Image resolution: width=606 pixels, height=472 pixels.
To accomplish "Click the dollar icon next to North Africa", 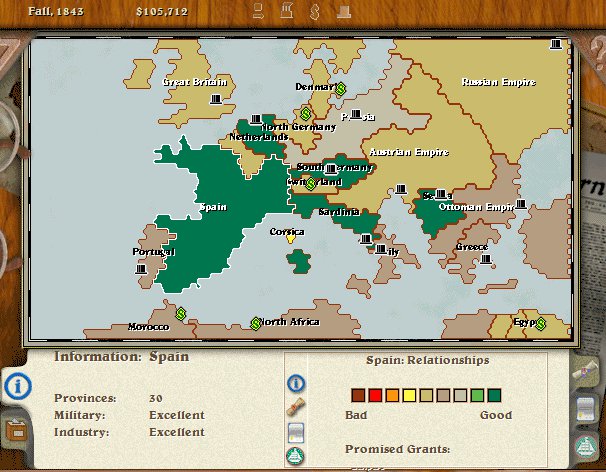I will (x=255, y=324).
